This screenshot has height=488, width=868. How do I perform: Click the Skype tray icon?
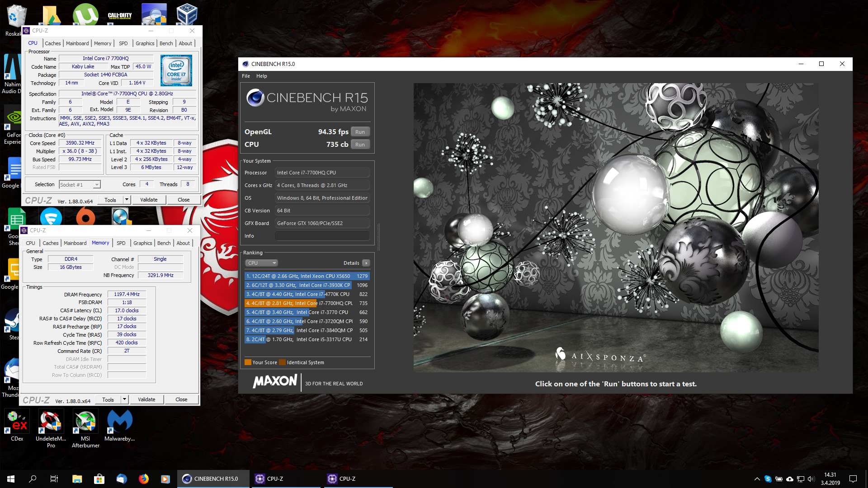point(768,479)
